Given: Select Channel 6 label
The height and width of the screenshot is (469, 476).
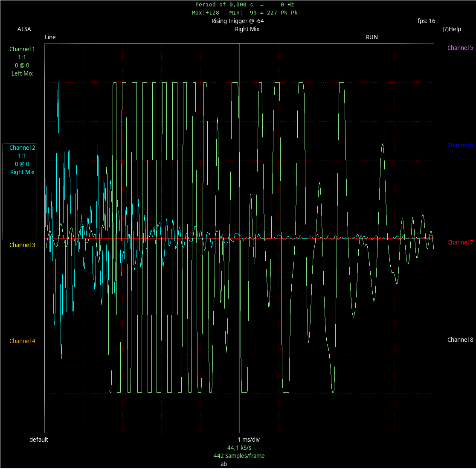Looking at the screenshot, I should point(460,145).
